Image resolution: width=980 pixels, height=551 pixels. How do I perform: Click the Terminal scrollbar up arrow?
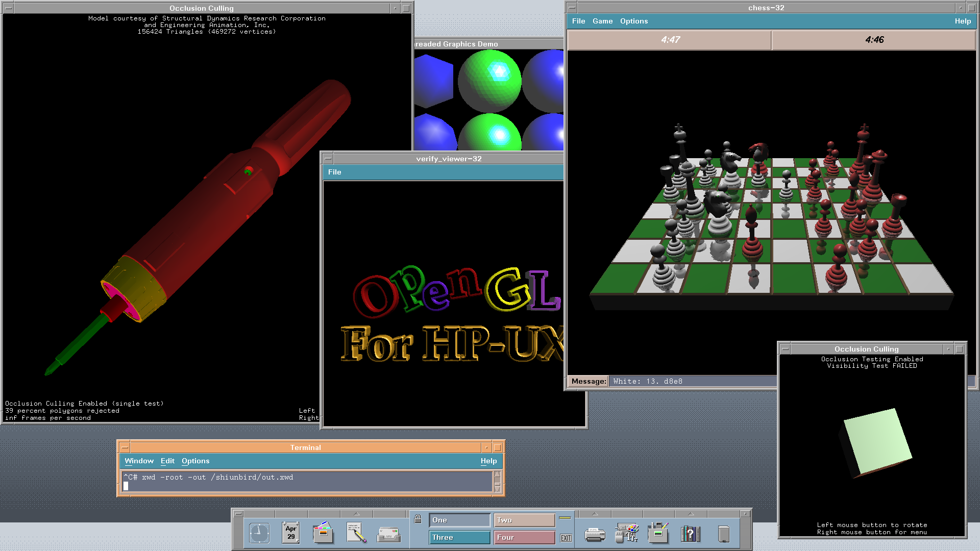pyautogui.click(x=497, y=475)
